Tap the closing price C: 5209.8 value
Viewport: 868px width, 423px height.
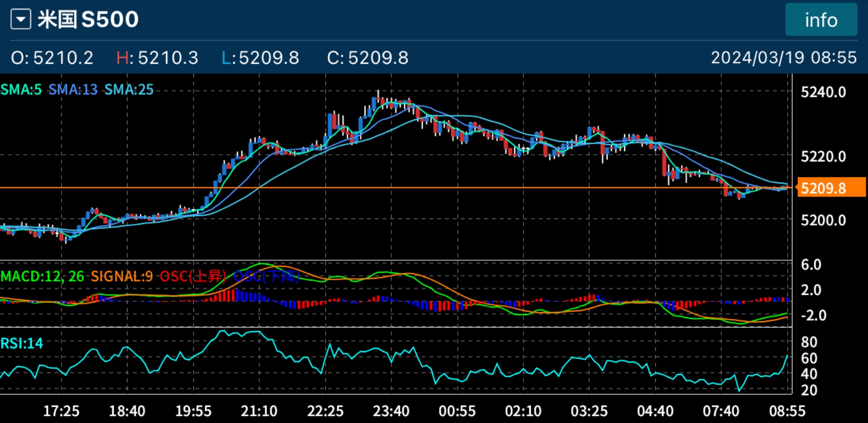368,58
